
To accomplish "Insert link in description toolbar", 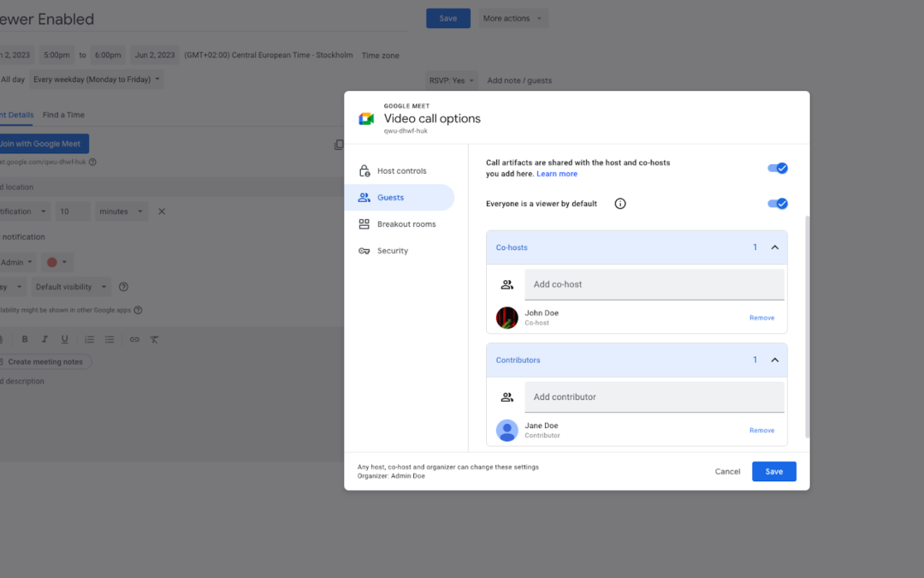I will point(134,339).
